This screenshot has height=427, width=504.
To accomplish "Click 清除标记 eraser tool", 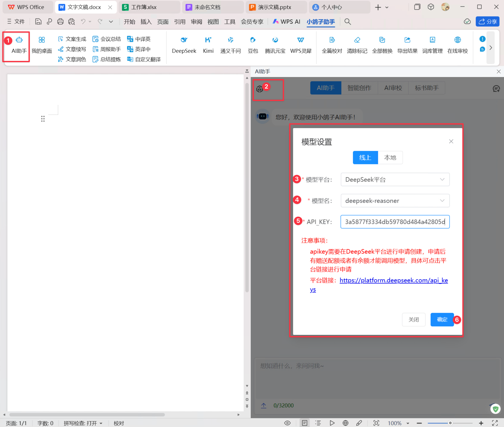I will point(357,45).
